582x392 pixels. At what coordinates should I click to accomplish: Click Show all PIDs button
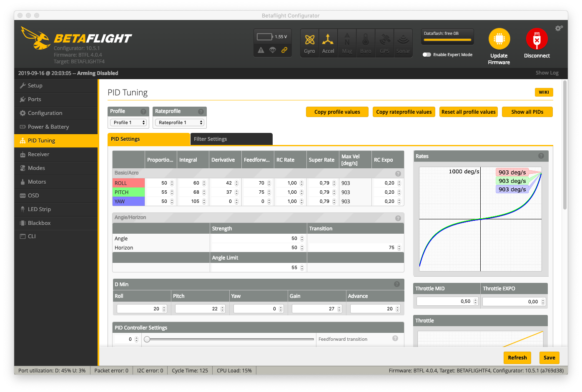pos(527,112)
